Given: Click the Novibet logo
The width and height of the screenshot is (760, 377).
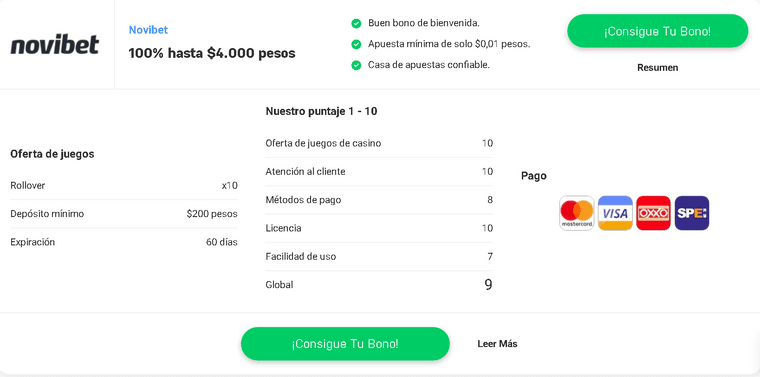Looking at the screenshot, I should coord(55,44).
